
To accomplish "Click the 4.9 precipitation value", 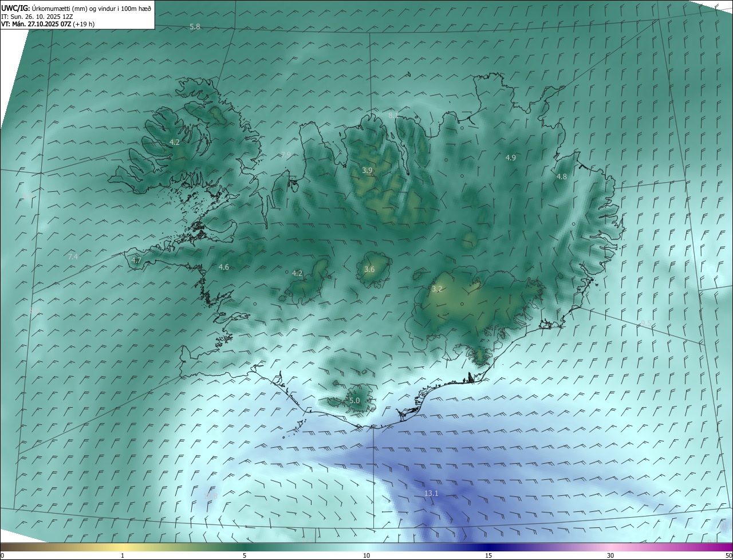I will click(511, 157).
